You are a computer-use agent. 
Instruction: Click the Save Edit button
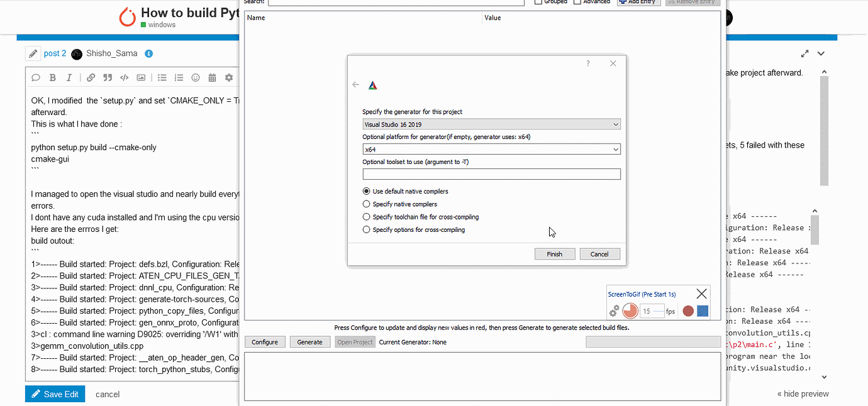55,394
